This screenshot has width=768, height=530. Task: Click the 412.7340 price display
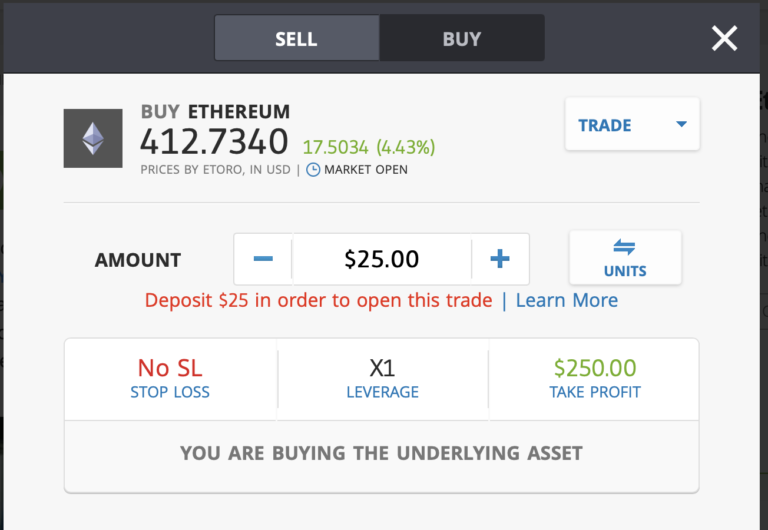[214, 142]
